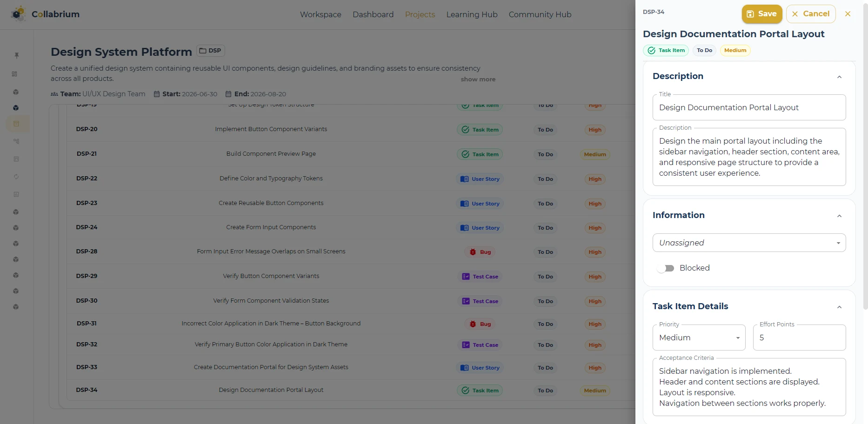Select the Projects nav item
This screenshot has width=868, height=424.
(420, 14)
